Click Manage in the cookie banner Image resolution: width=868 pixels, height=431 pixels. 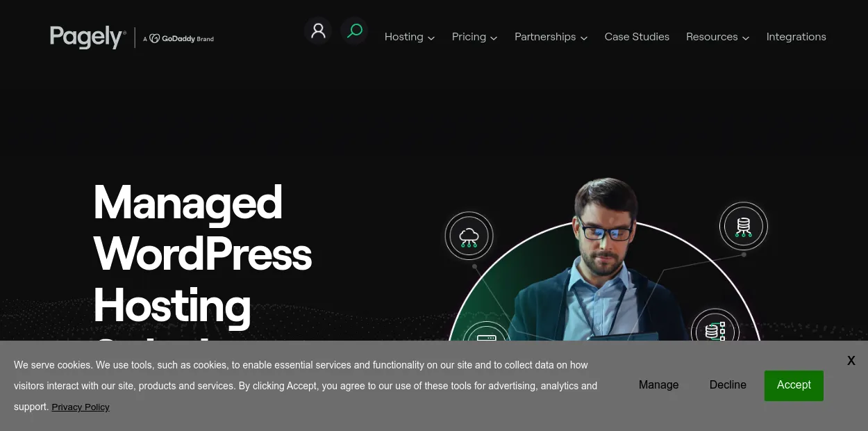click(x=658, y=385)
